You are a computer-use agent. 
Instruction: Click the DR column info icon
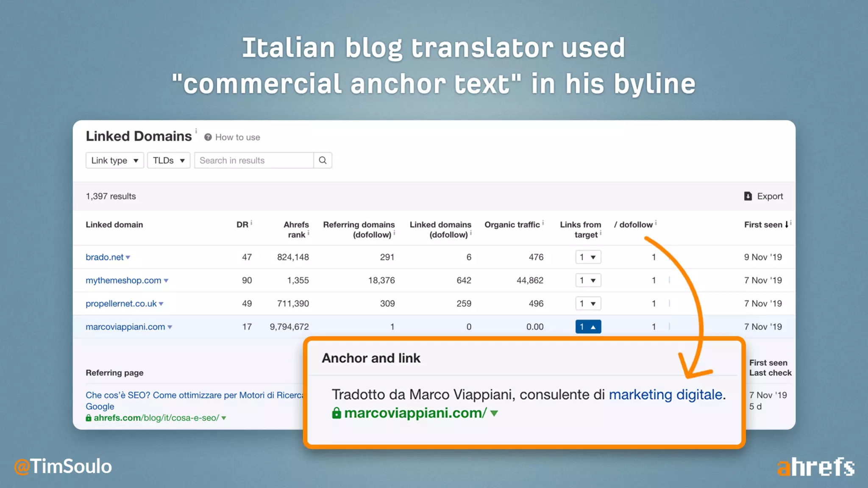point(251,222)
